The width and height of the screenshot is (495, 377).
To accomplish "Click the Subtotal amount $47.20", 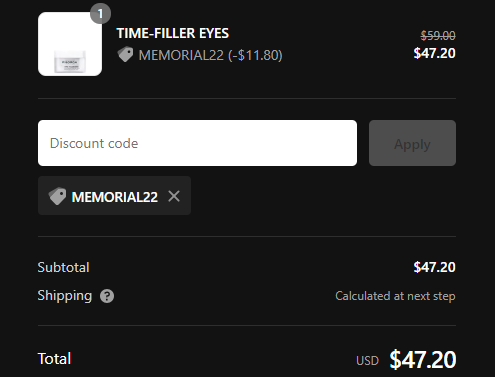I will click(x=434, y=267).
